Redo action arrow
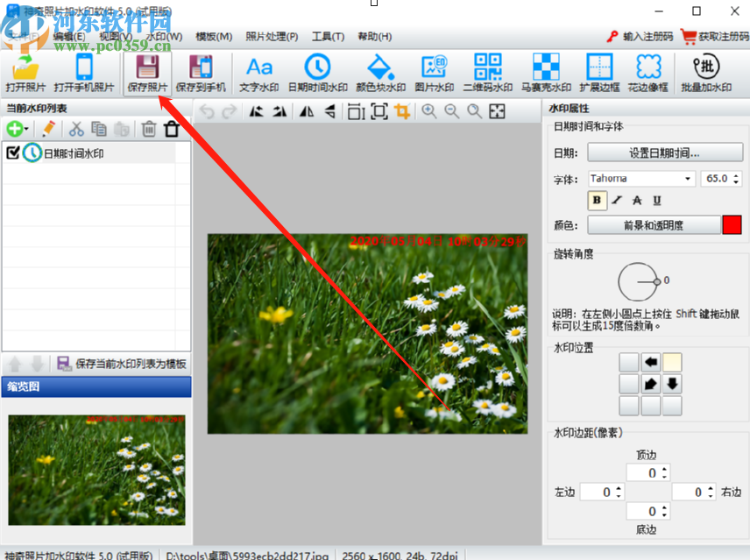 [x=230, y=111]
